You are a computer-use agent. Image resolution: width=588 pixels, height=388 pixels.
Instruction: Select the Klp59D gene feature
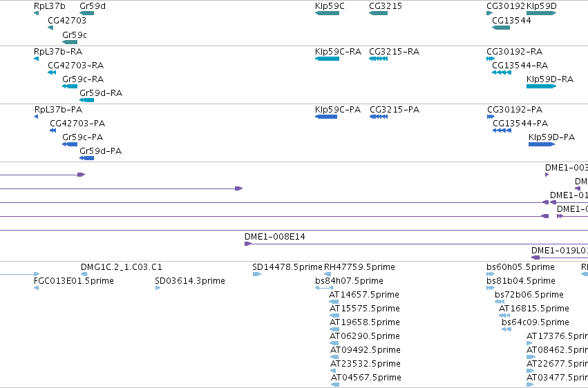click(x=541, y=14)
